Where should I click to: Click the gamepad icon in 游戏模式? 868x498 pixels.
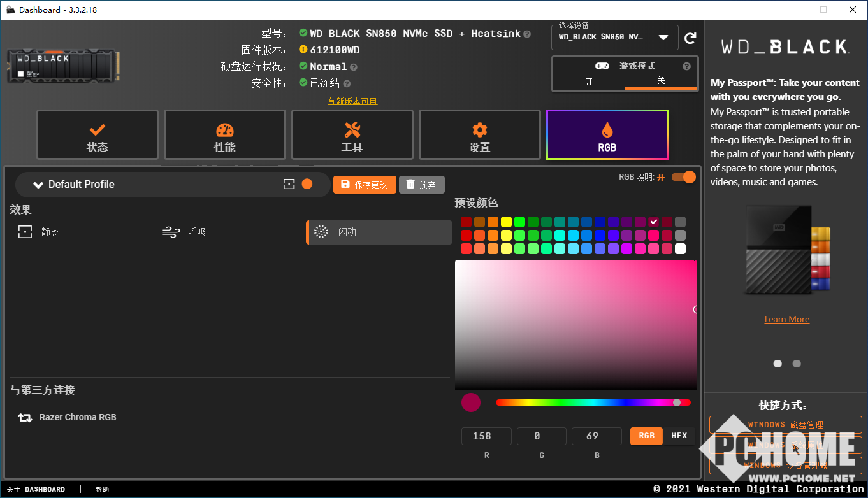[x=602, y=66]
